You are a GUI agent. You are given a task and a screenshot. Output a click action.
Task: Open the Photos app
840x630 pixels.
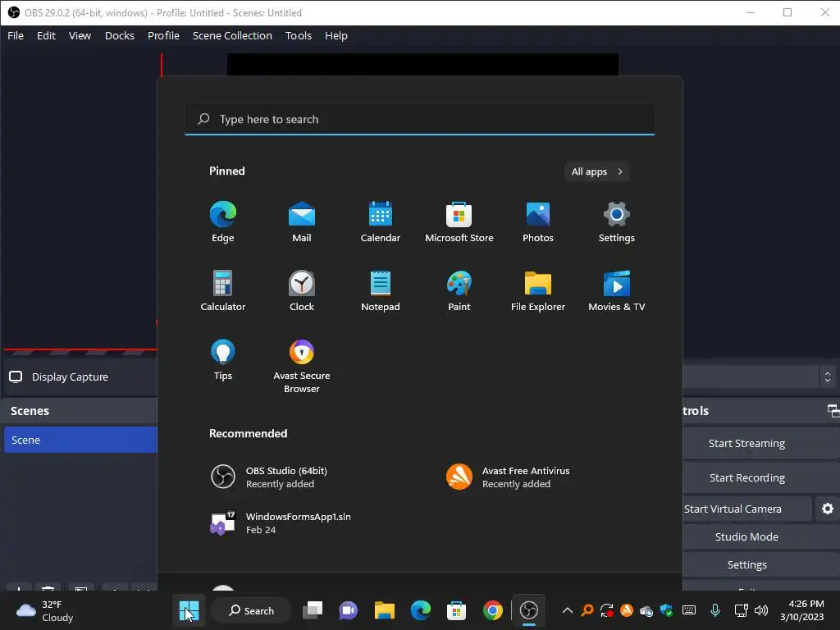[x=538, y=221]
